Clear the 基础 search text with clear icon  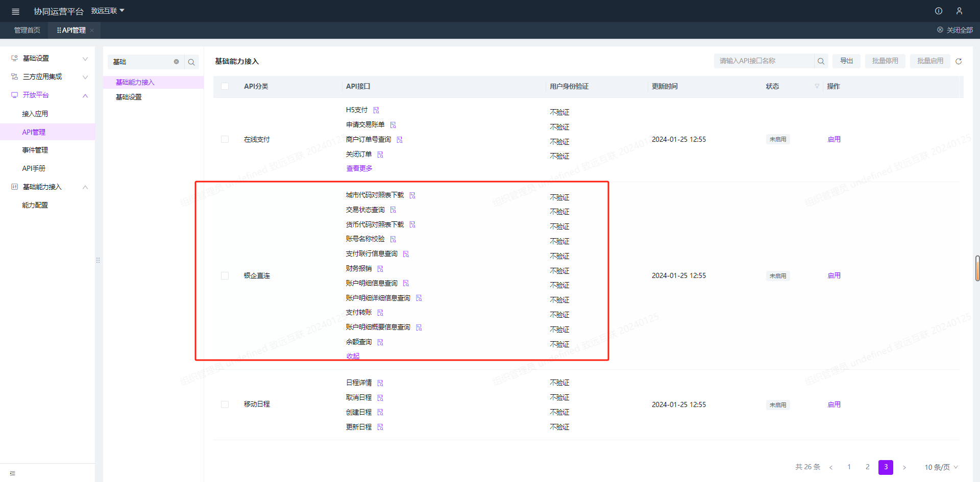coord(176,62)
